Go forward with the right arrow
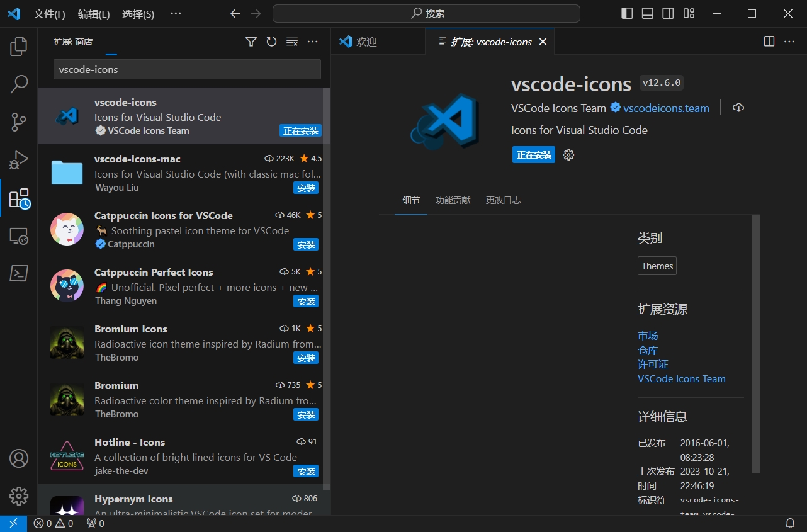 256,13
